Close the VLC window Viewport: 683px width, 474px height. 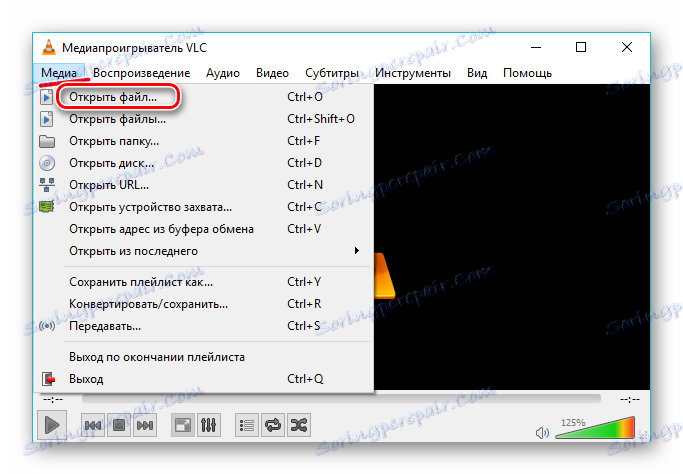pos(626,47)
